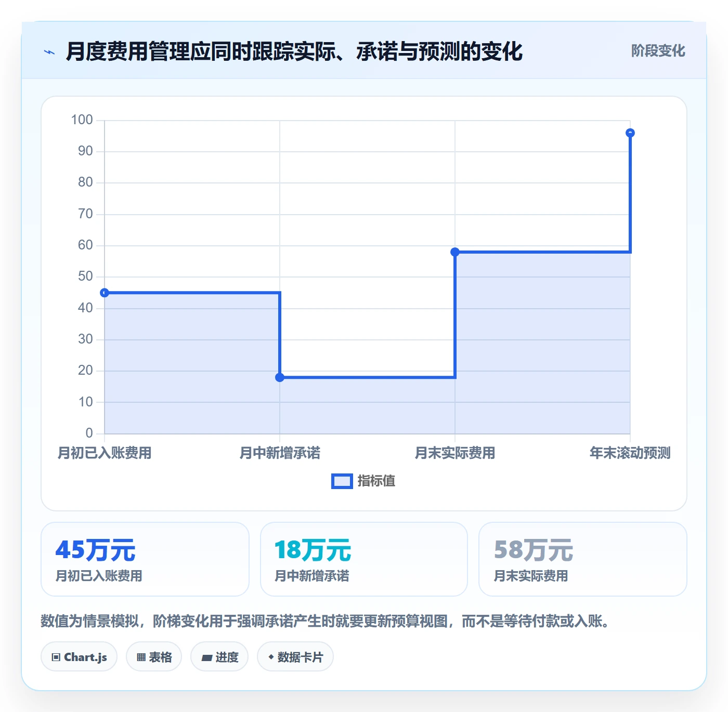Click the footnote starting with 数值为情景模拟
The image size is (728, 712).
point(326,621)
